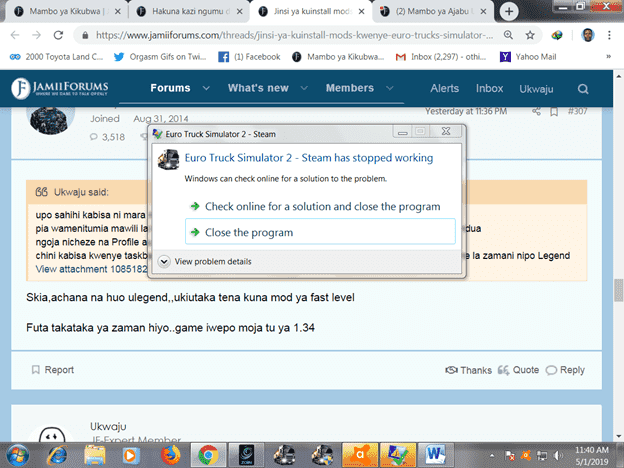Viewport: 624px width, 468px height.
Task: Click Yesterday at 11:36 PM timestamp
Action: click(x=466, y=111)
